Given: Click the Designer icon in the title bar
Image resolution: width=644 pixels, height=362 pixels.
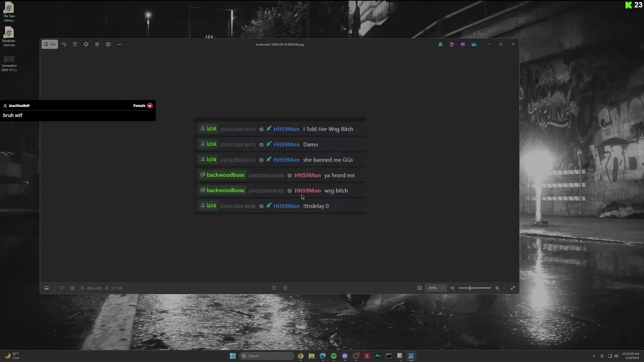Looking at the screenshot, I should coord(452,44).
